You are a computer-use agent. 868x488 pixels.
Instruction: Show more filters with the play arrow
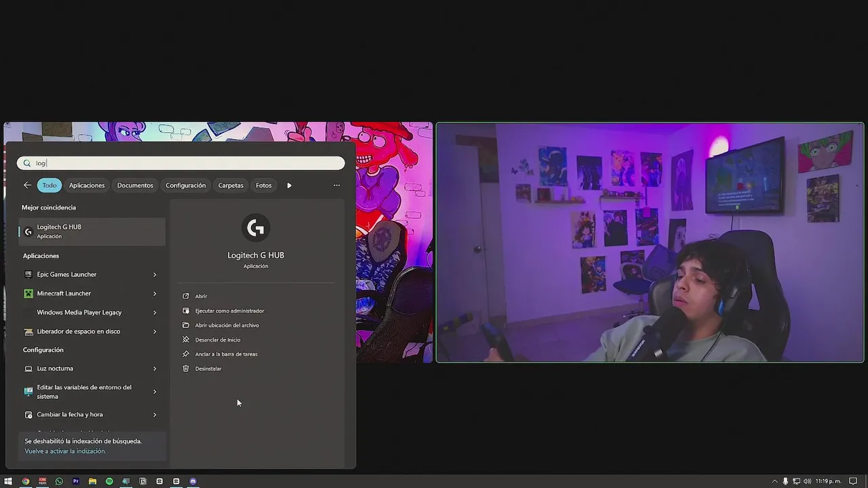[x=289, y=185]
